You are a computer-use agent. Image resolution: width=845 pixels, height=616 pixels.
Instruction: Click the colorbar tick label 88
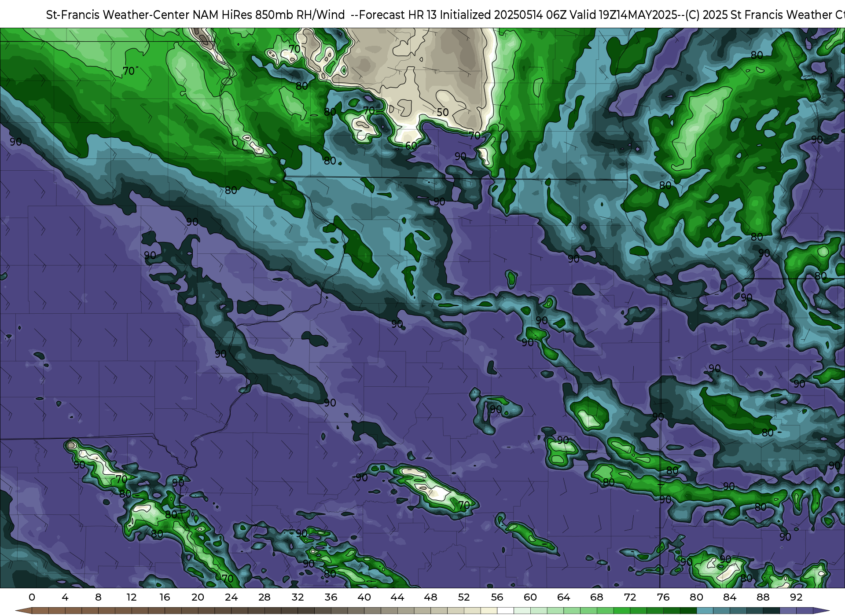[x=763, y=597]
